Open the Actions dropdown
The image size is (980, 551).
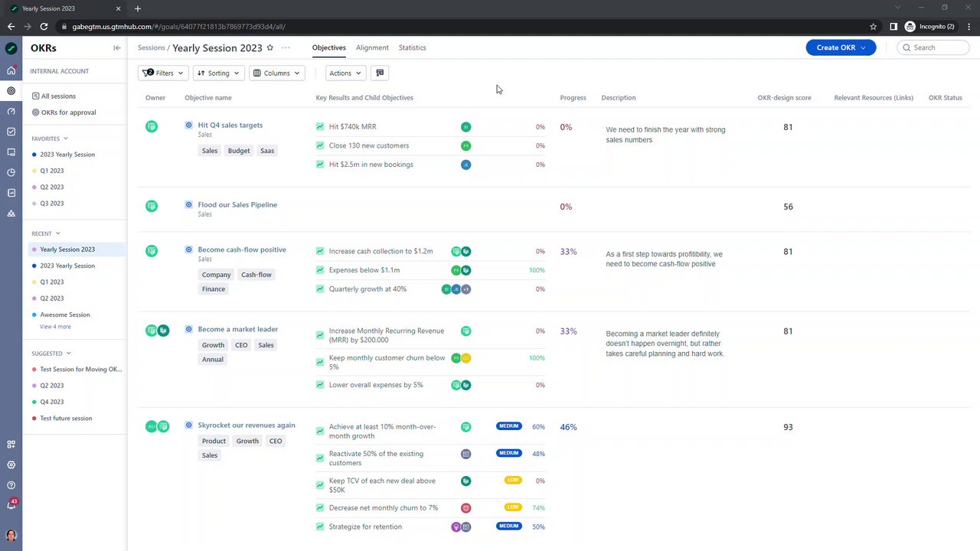point(345,73)
